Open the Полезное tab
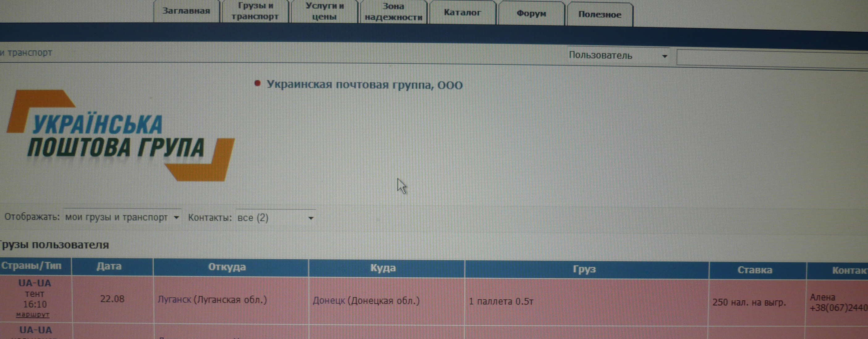The height and width of the screenshot is (339, 868). click(599, 15)
